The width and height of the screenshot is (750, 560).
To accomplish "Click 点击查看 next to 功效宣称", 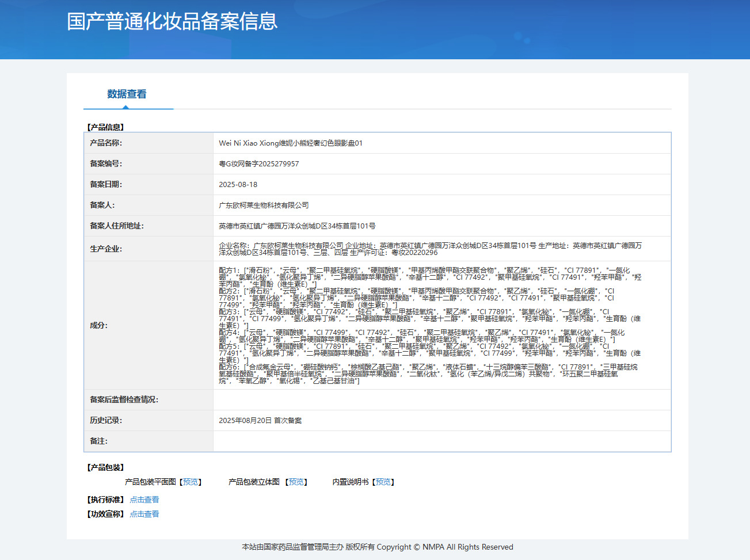I will [x=144, y=514].
